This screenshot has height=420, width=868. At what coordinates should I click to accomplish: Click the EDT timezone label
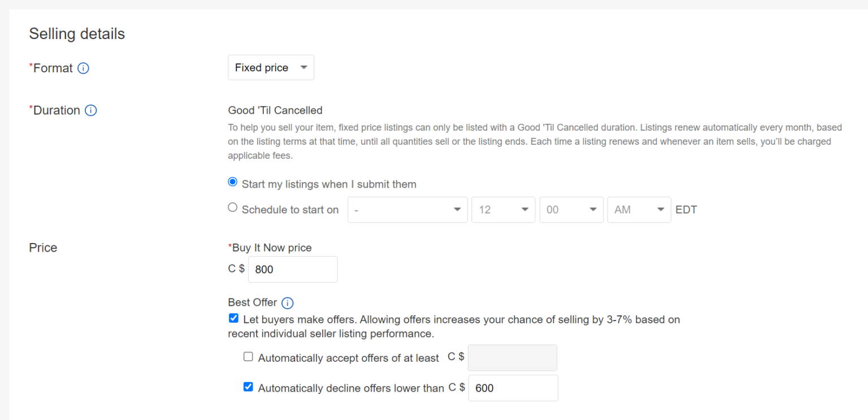685,210
